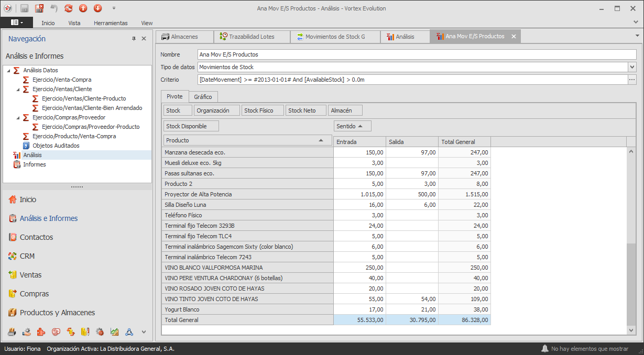This screenshot has height=355, width=644.
Task: Open the Criterio editor ellipsis button
Action: click(x=632, y=80)
